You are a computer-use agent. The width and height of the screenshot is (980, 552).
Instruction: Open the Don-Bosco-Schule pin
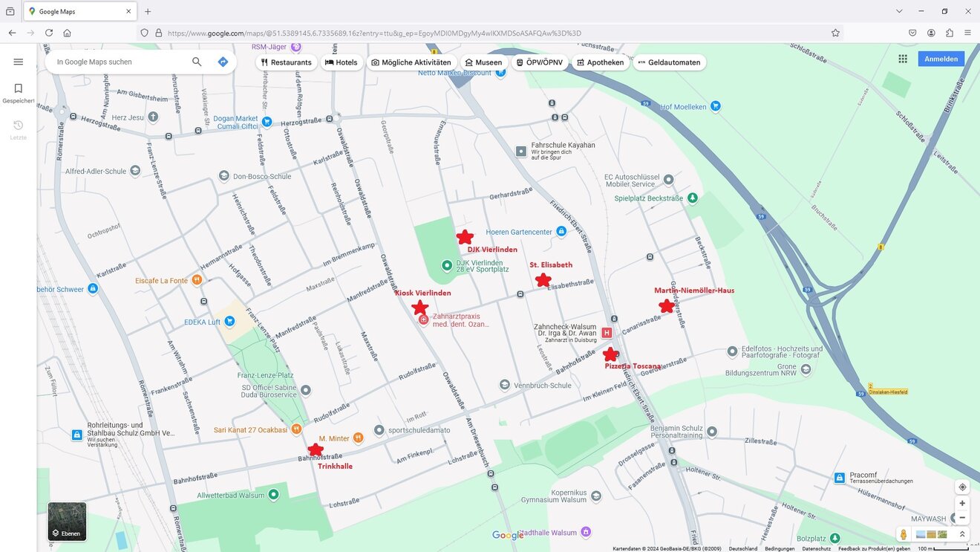pos(224,176)
